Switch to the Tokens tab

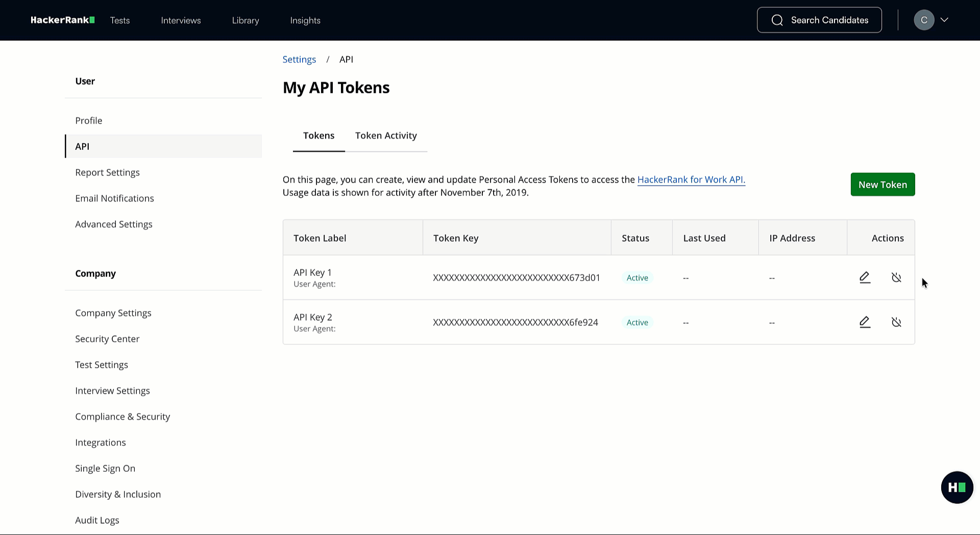(318, 136)
